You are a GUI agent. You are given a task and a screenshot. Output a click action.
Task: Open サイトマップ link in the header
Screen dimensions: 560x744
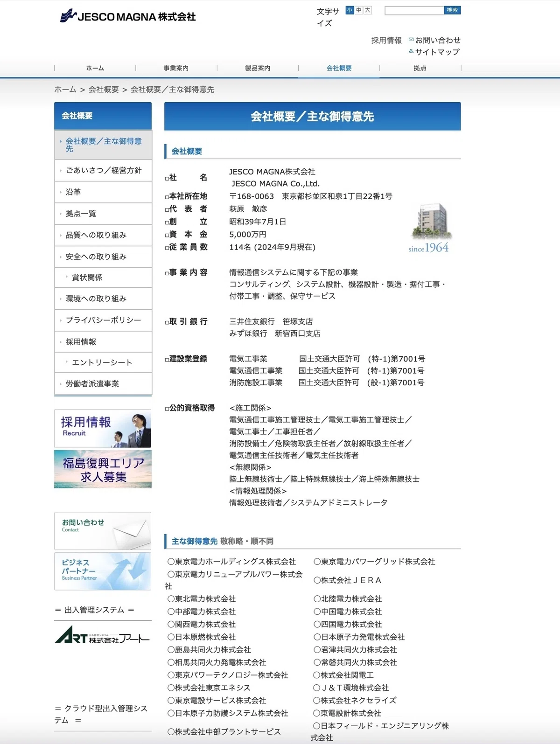[x=434, y=52]
